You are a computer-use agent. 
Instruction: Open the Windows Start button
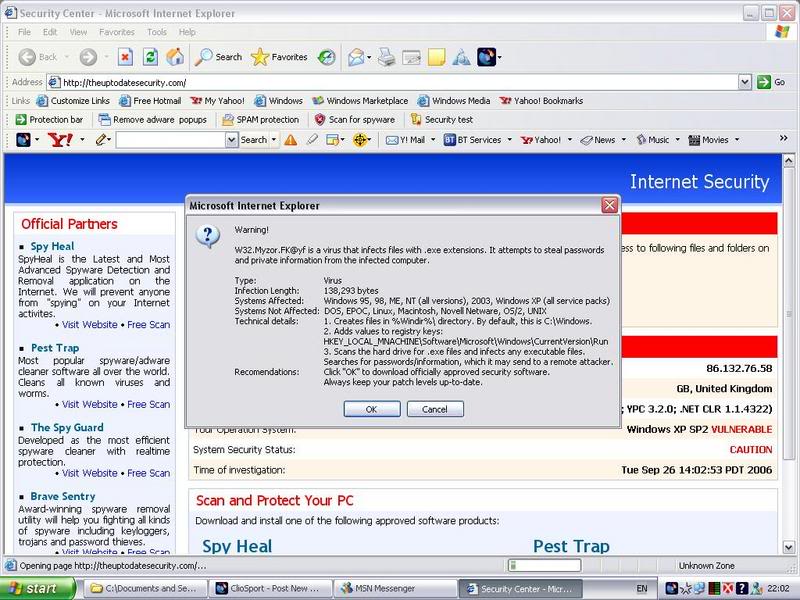point(38,588)
